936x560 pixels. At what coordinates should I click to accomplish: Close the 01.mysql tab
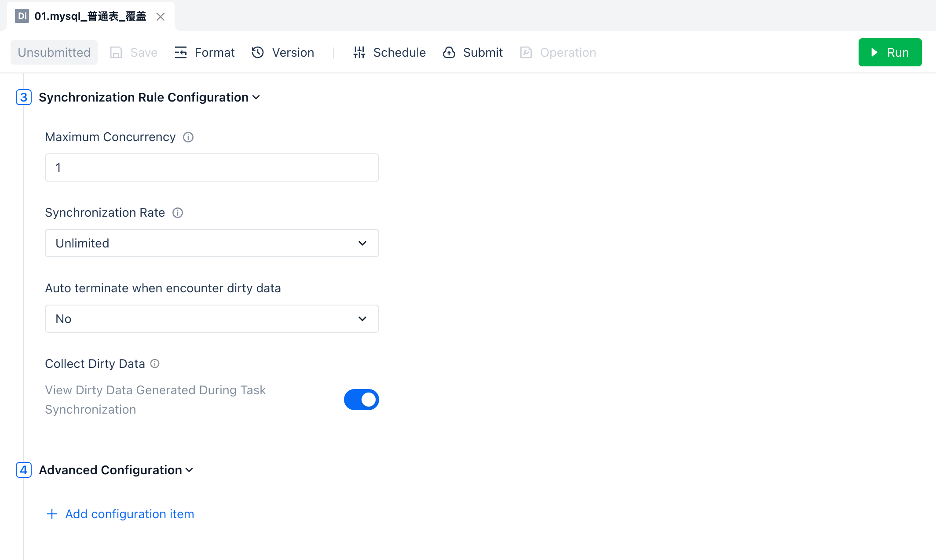pyautogui.click(x=161, y=17)
